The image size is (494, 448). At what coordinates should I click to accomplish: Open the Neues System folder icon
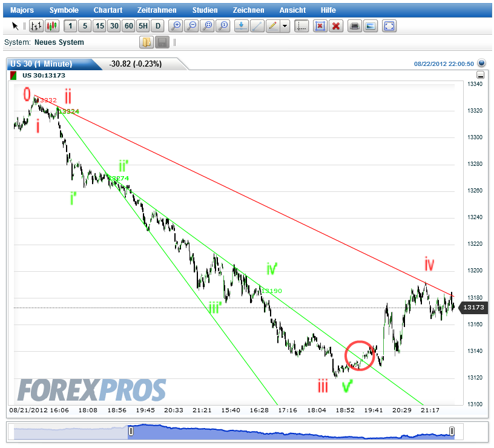[x=145, y=42]
